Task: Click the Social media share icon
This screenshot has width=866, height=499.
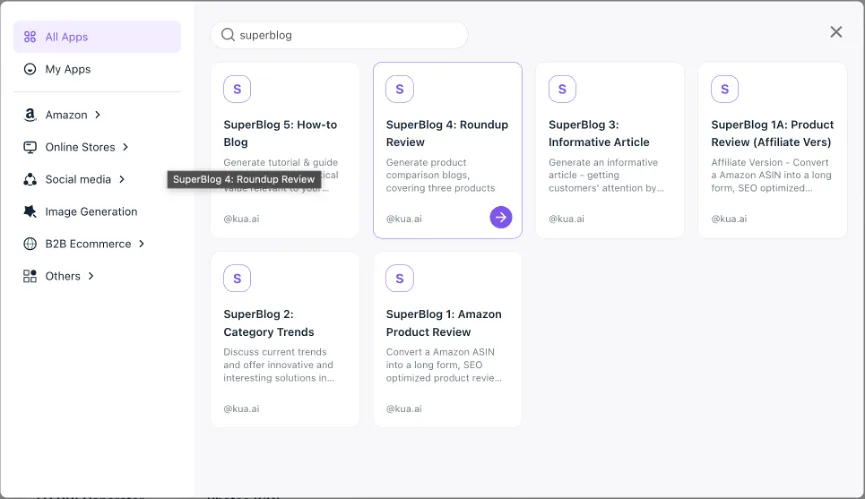Action: pyautogui.click(x=30, y=179)
